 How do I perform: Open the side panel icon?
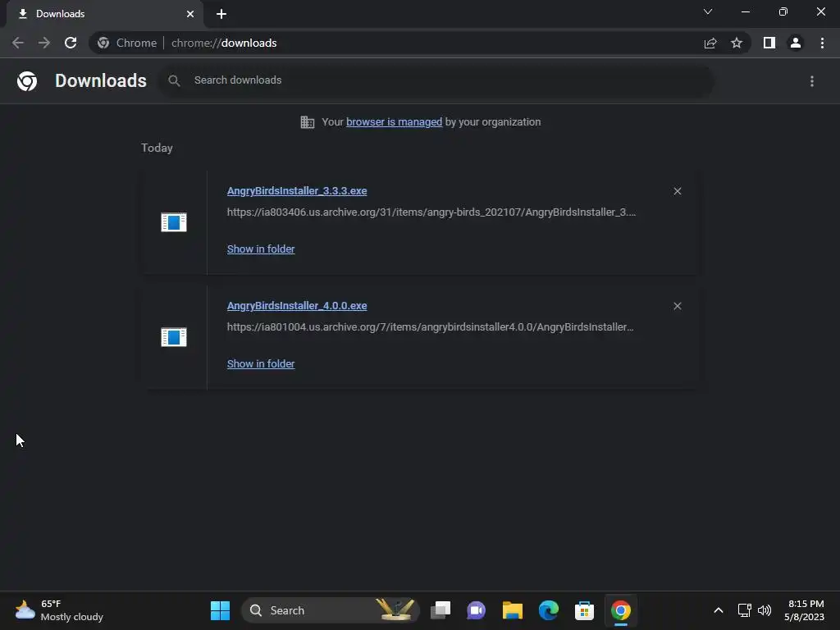pyautogui.click(x=769, y=43)
